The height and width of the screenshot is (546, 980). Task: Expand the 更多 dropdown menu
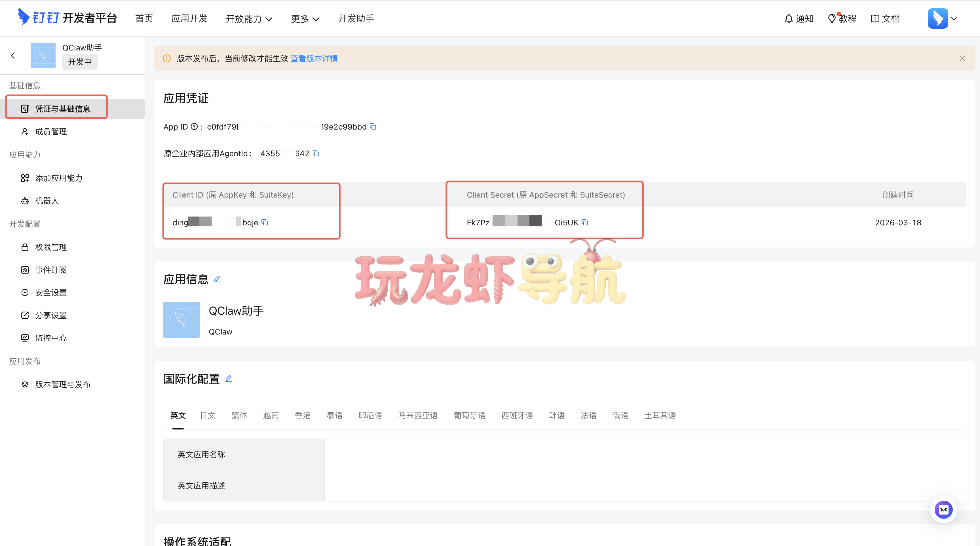tap(305, 19)
